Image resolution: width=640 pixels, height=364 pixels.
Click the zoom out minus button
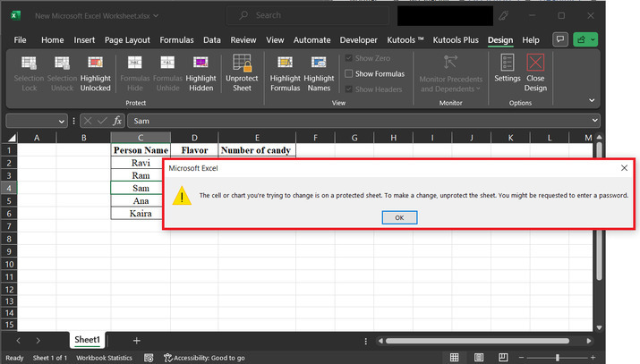coord(521,358)
